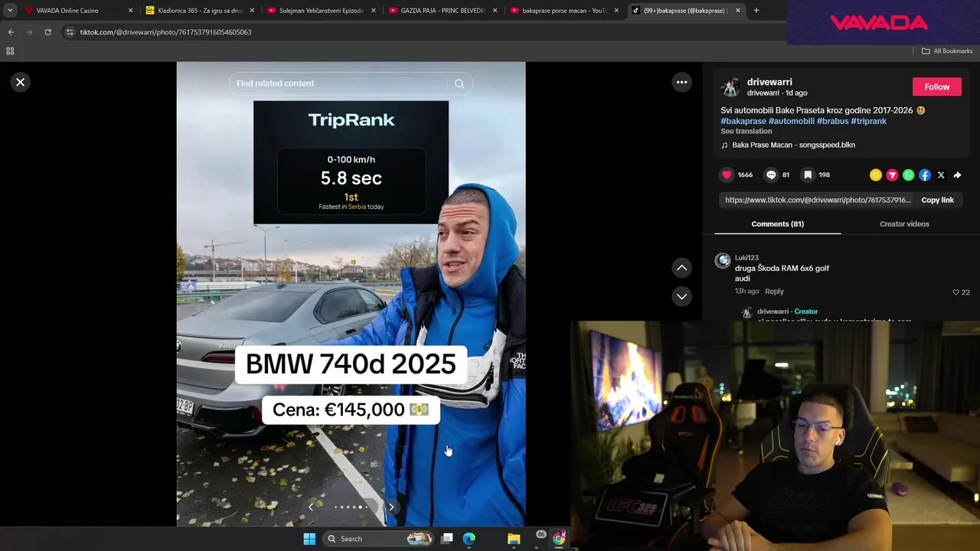Show previous photo in slideshow

click(x=311, y=507)
